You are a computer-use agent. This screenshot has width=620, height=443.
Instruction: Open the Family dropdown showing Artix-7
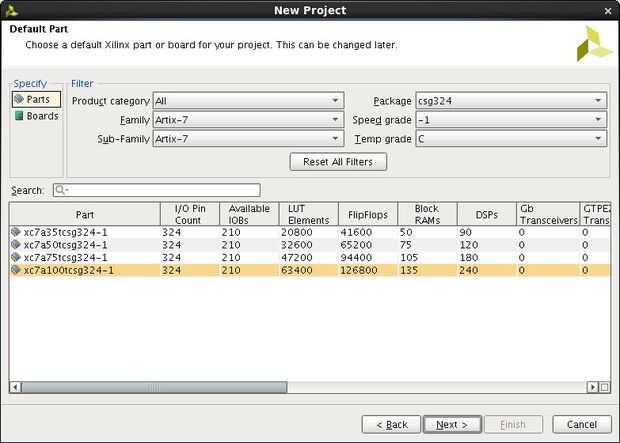pos(248,120)
